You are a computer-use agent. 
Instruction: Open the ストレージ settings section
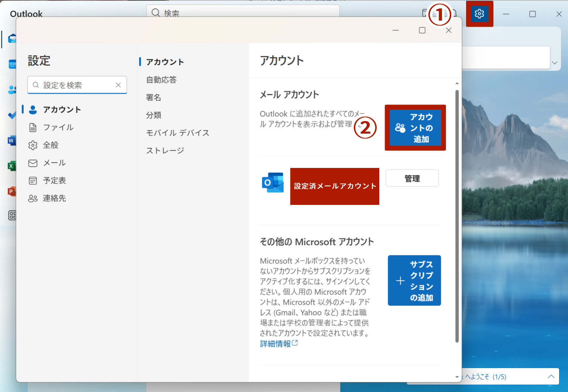[x=165, y=150]
